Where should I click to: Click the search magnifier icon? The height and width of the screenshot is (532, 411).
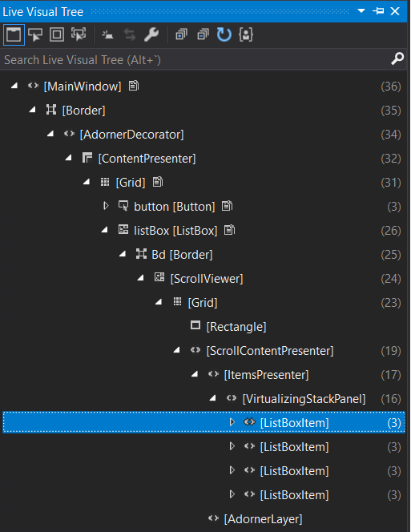pyautogui.click(x=397, y=58)
